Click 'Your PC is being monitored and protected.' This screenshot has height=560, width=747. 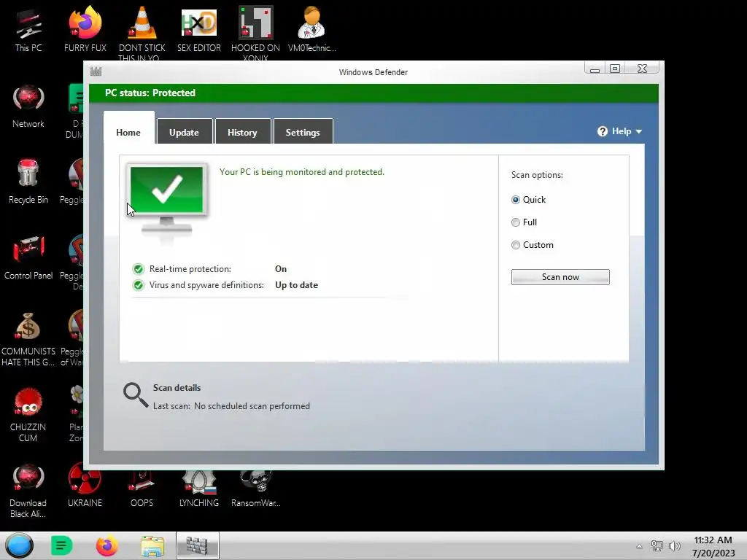(301, 172)
